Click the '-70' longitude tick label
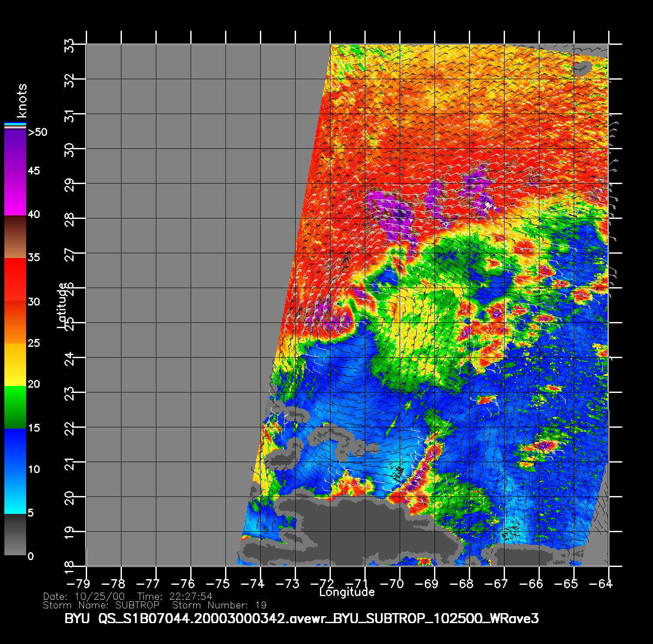This screenshot has width=653, height=644. 392,584
